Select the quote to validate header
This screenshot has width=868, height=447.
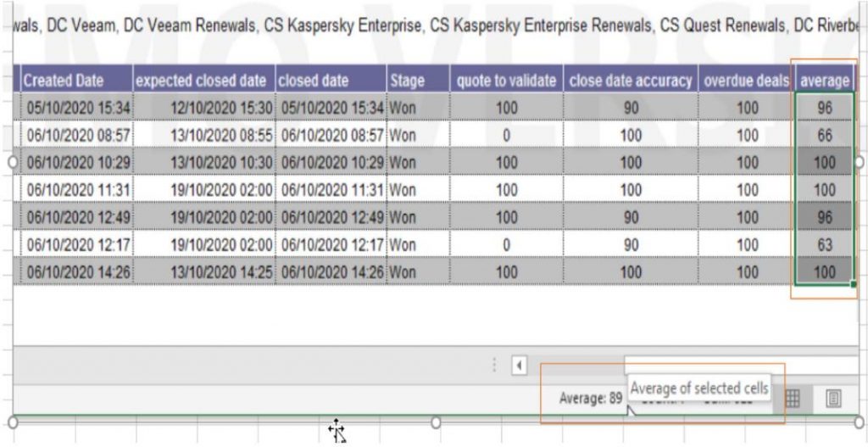[506, 81]
